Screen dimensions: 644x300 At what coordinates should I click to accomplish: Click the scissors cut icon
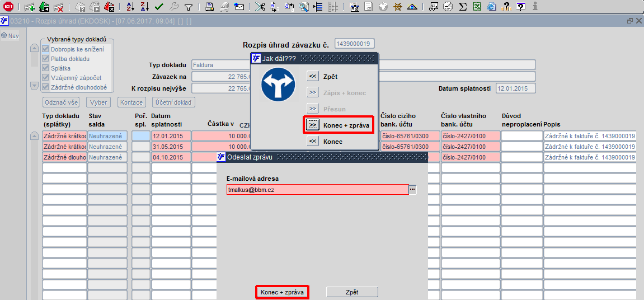[x=259, y=7]
